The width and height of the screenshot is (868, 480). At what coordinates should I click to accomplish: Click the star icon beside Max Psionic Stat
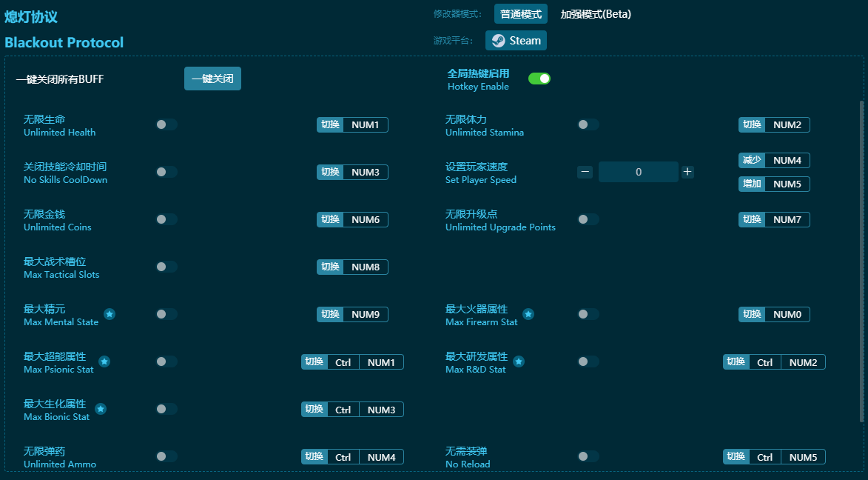(104, 361)
